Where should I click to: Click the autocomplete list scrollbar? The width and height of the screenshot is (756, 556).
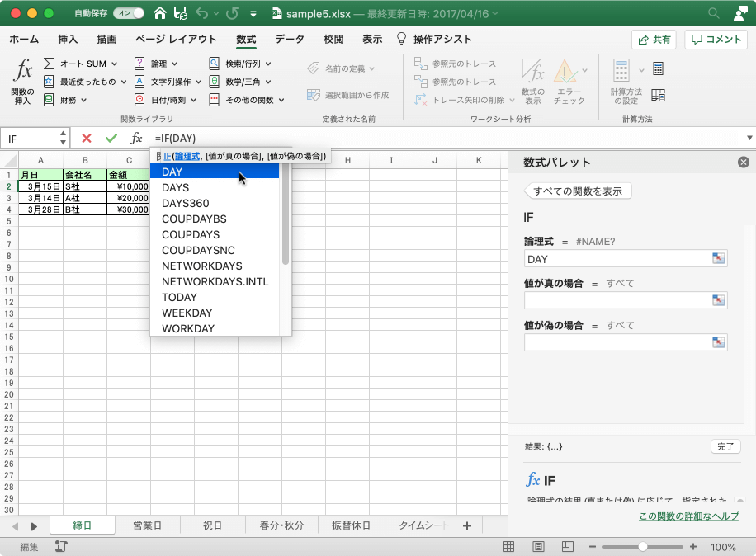(286, 214)
